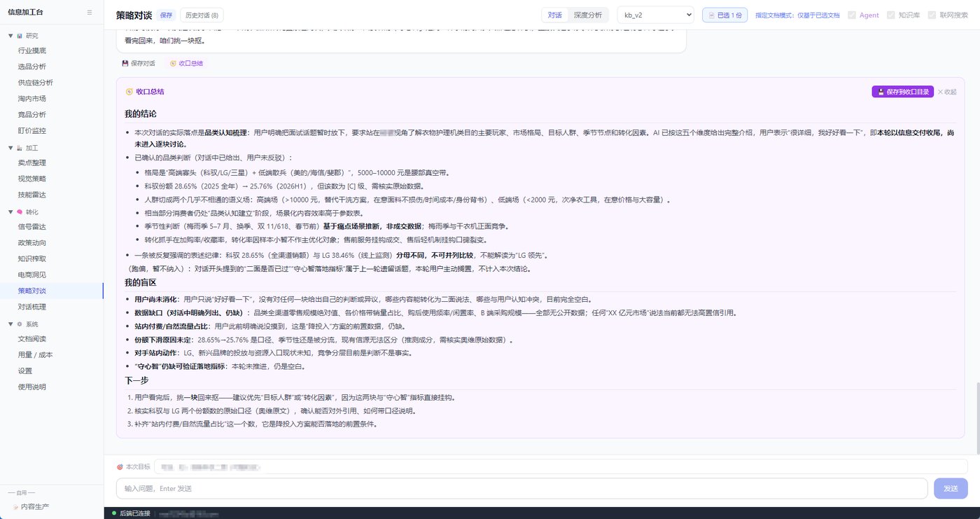Open the kb_v2 knowledge base dropdown
This screenshot has height=519, width=980.
click(655, 15)
